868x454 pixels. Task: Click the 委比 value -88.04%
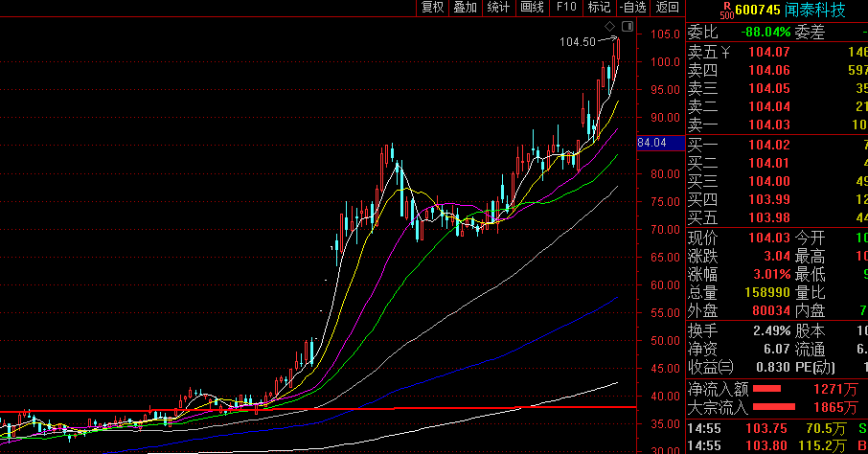point(765,33)
